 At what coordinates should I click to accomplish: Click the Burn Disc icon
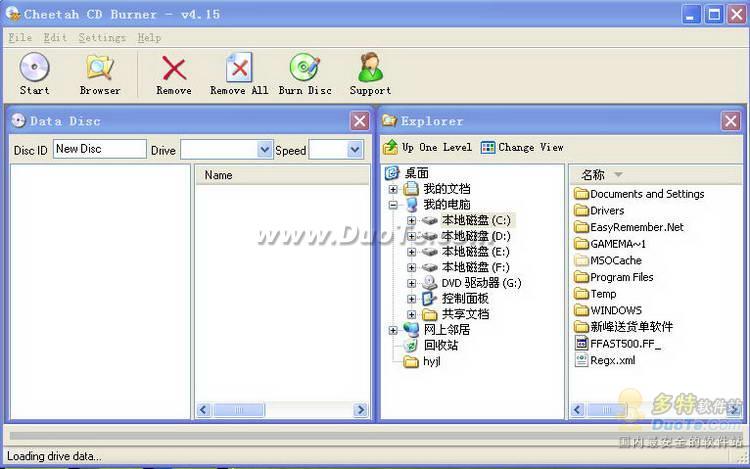305,67
